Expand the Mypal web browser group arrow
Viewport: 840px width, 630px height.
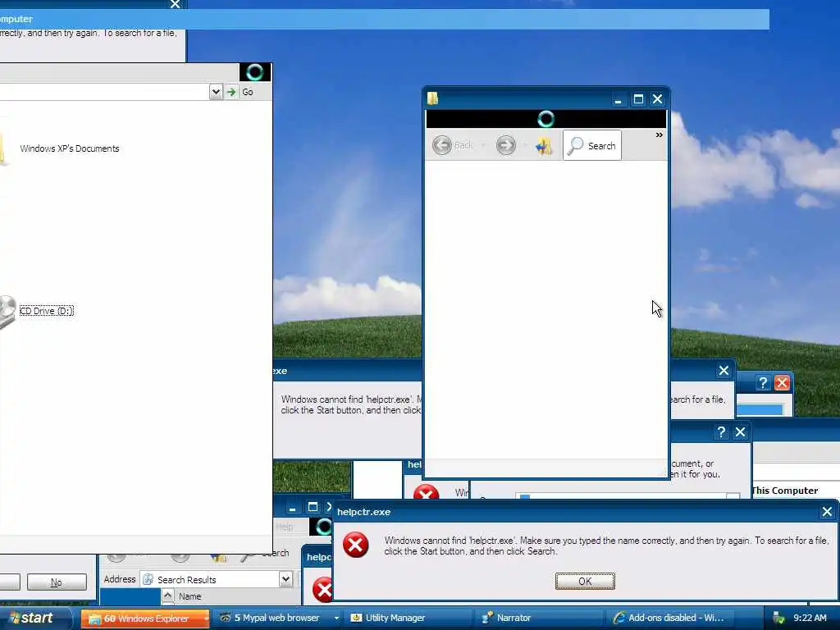pyautogui.click(x=336, y=618)
